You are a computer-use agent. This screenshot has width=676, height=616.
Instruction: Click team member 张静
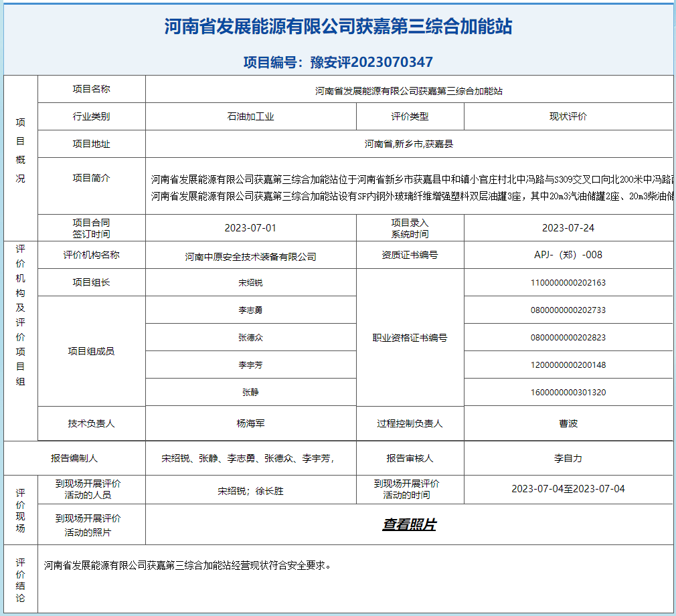click(250, 393)
